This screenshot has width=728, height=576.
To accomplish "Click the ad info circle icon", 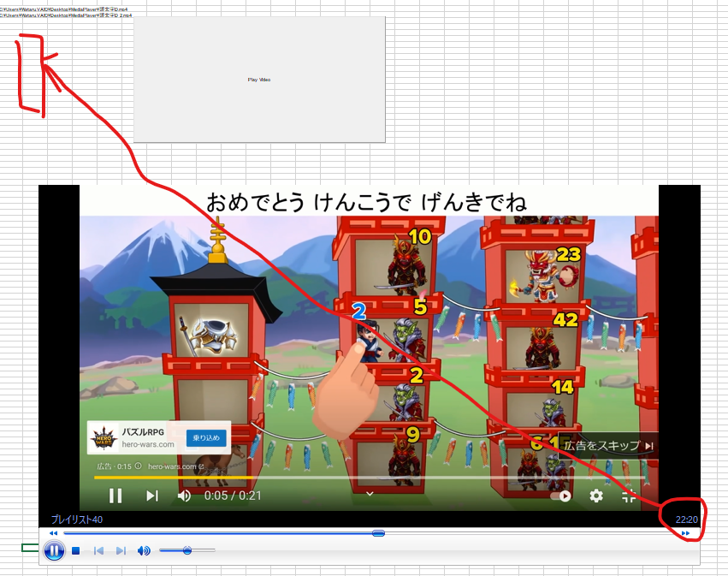I will coord(138,466).
